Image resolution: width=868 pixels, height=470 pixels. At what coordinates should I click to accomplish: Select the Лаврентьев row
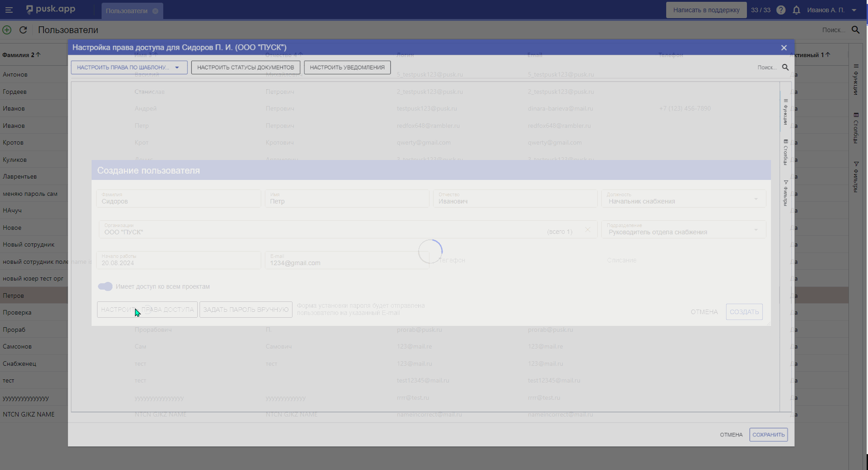point(424,176)
